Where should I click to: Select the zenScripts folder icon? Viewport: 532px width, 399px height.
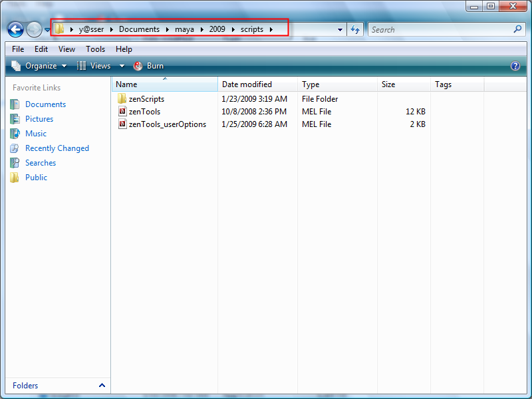pyautogui.click(x=122, y=98)
